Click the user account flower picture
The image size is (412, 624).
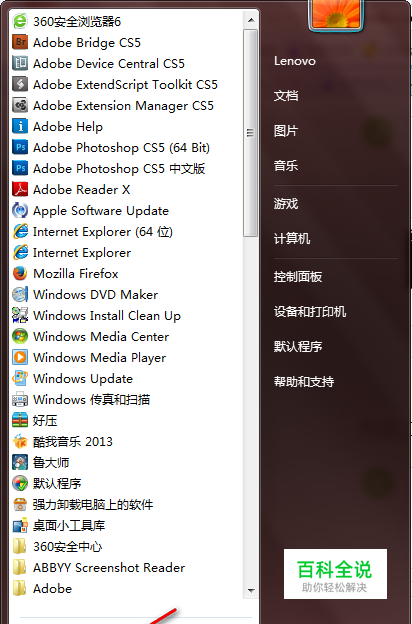(336, 14)
